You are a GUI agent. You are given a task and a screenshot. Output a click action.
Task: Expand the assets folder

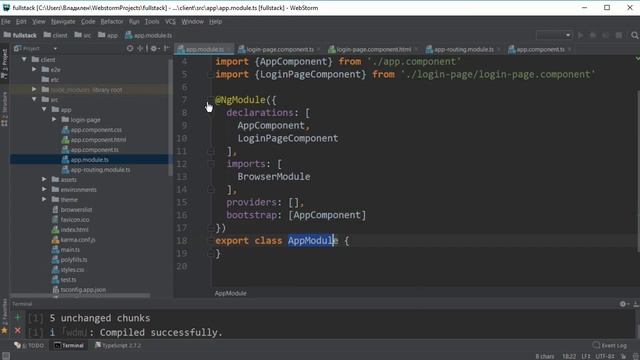pos(44,179)
